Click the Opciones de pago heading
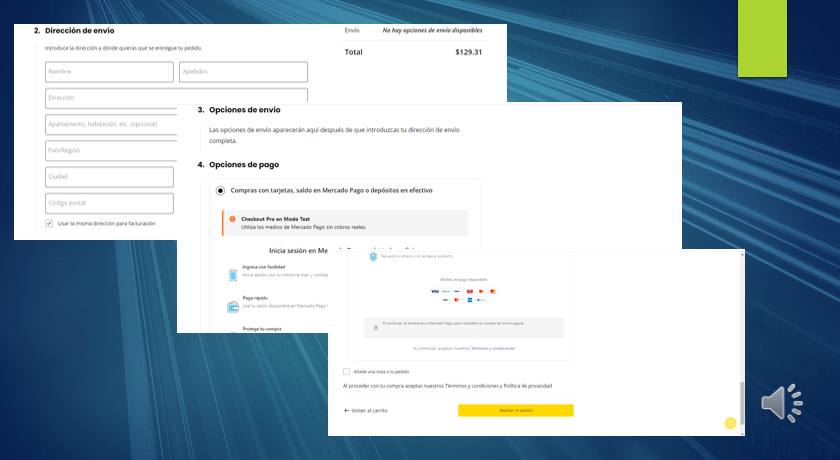The height and width of the screenshot is (460, 840). 244,165
